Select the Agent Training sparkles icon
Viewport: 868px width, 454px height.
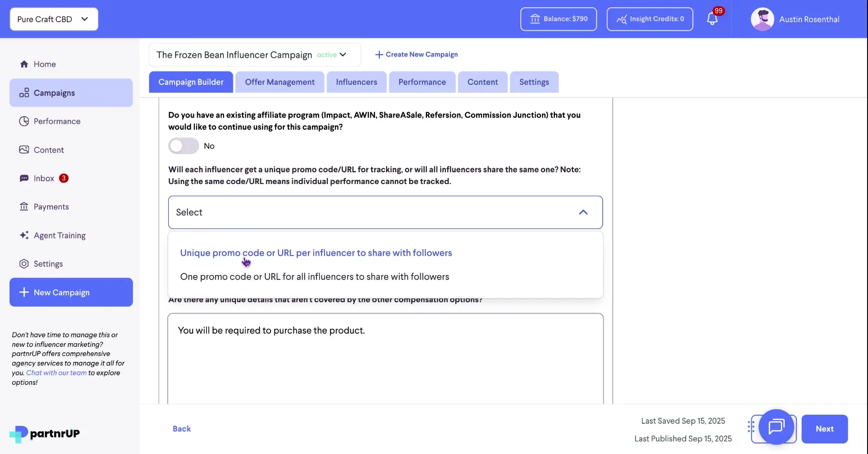tap(24, 235)
